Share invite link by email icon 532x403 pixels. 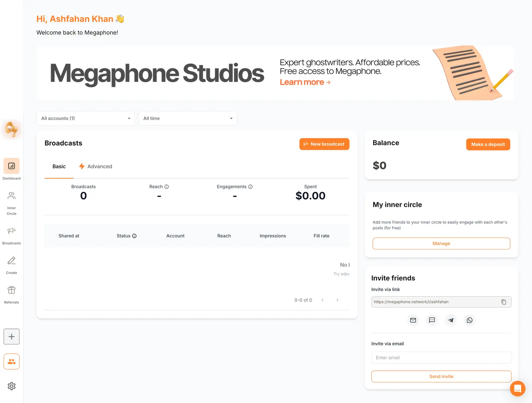coord(413,320)
